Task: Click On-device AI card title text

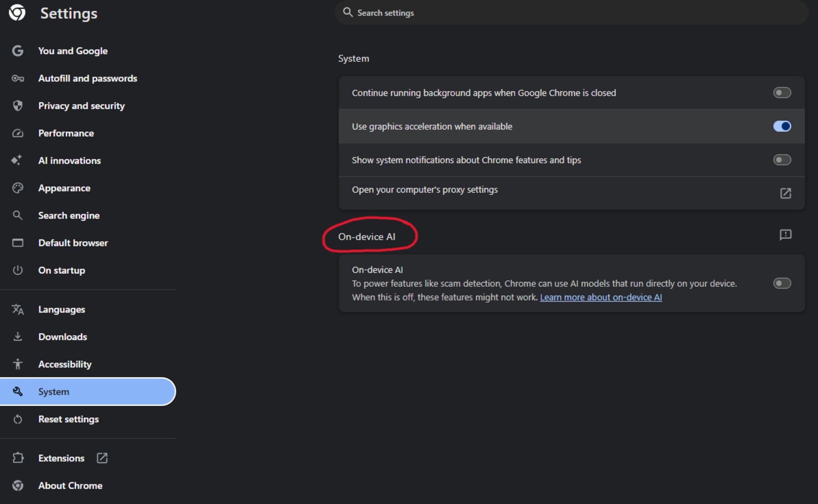Action: pyautogui.click(x=377, y=270)
